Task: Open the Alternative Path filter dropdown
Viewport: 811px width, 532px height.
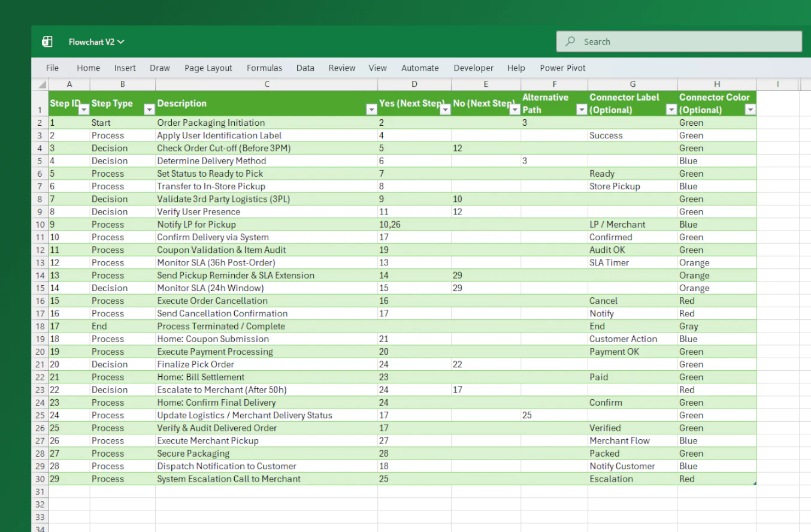Action: (x=581, y=110)
